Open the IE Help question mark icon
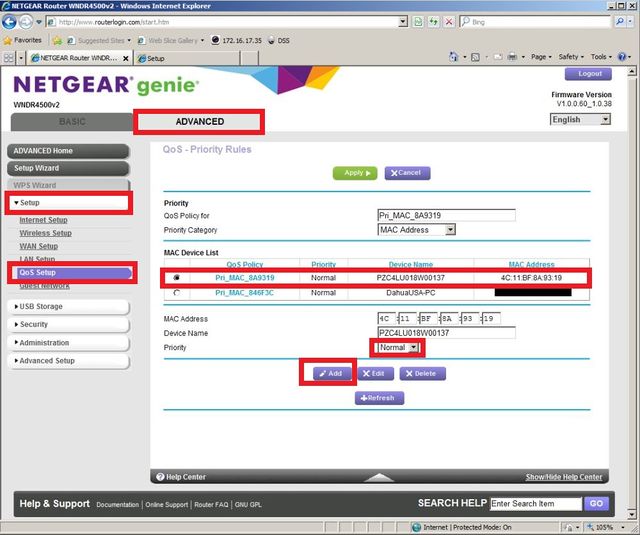The height and width of the screenshot is (535, 640). [x=622, y=57]
